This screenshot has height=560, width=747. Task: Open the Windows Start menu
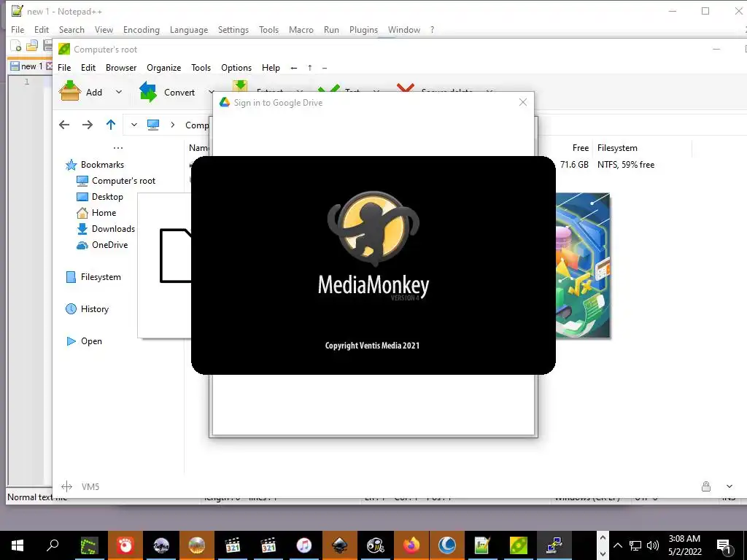[18, 545]
